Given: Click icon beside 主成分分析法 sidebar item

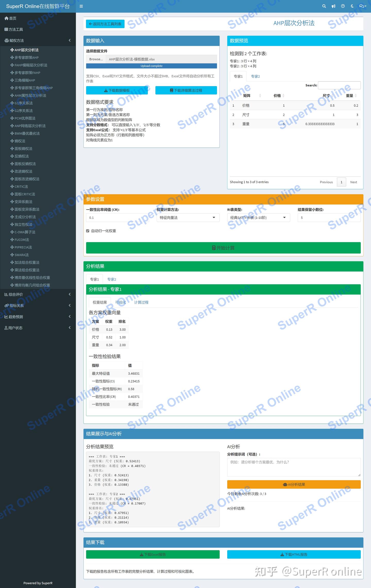Looking at the screenshot, I should coord(12,217).
